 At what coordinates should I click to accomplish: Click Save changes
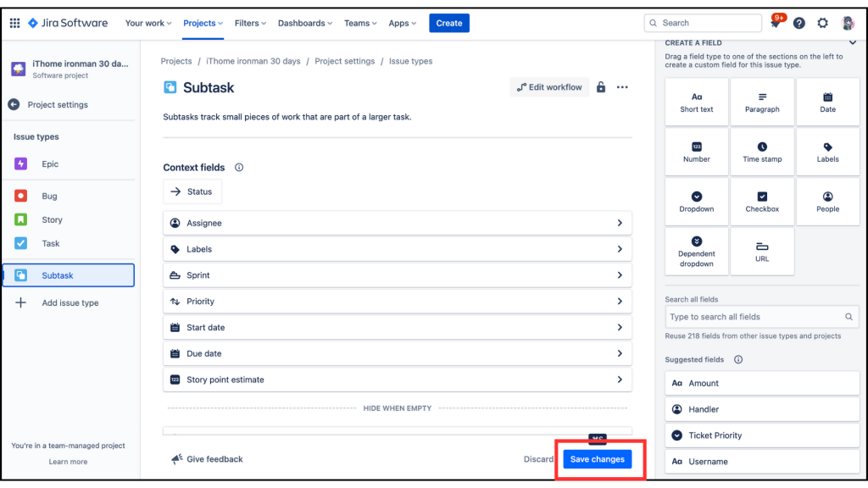[x=598, y=459]
